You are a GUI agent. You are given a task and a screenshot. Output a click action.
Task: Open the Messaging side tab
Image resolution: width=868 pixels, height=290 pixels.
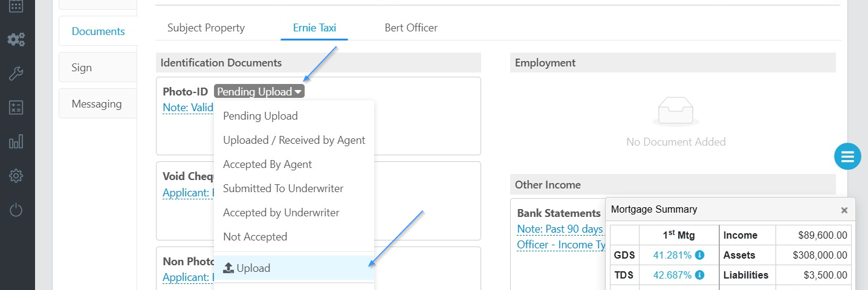pos(97,104)
